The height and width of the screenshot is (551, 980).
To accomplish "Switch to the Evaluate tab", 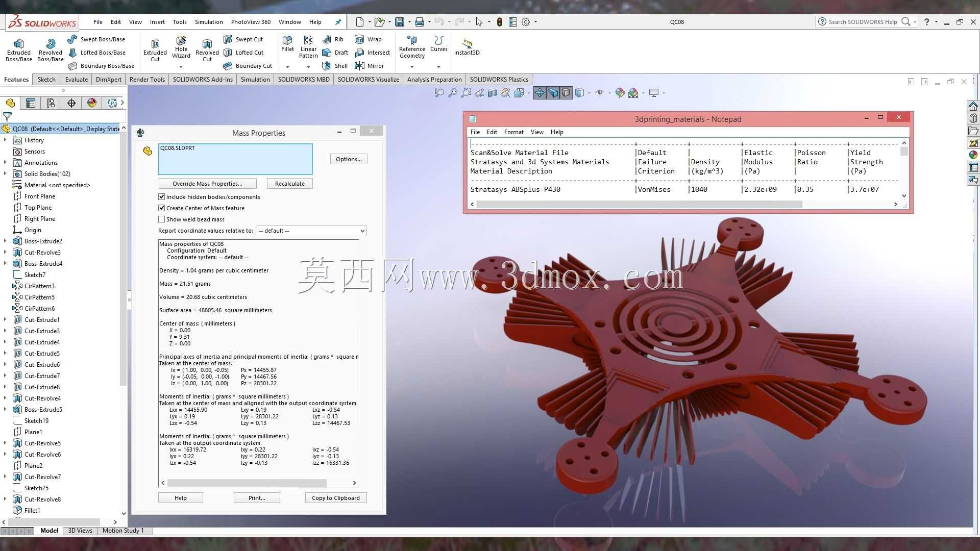I will [77, 80].
